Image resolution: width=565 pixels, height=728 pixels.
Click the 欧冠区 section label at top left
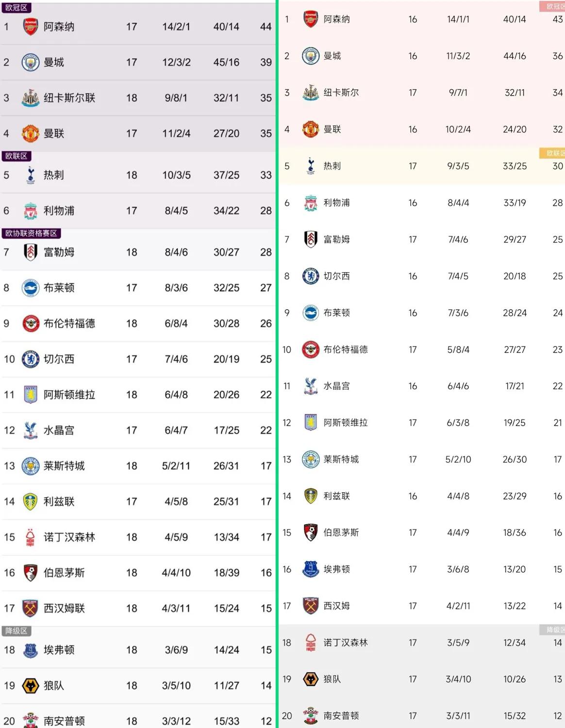tap(17, 8)
